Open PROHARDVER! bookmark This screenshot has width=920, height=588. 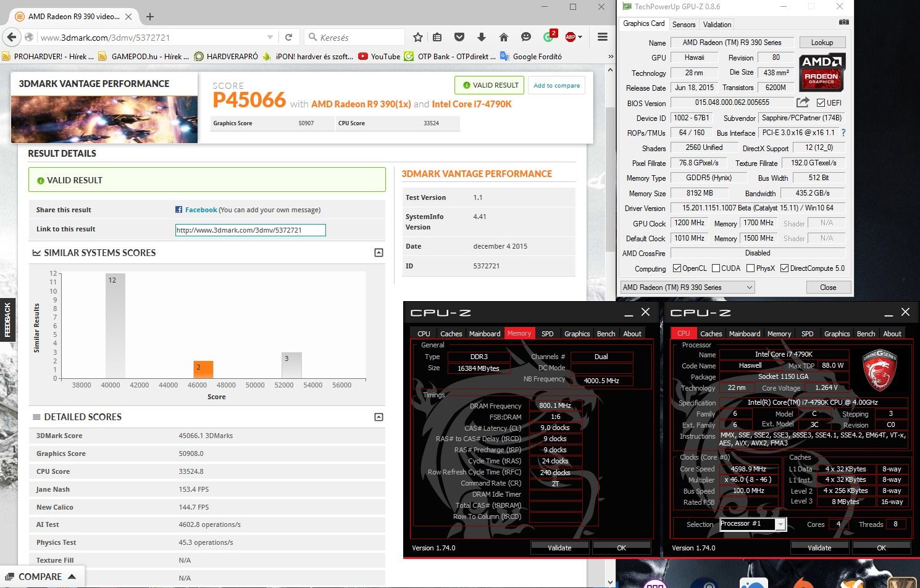(48, 56)
